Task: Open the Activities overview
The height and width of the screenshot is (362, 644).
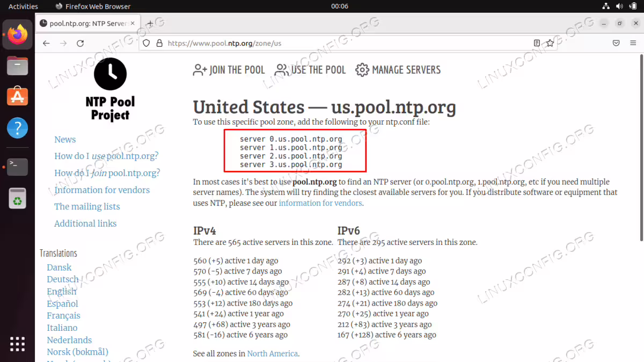Action: [x=23, y=6]
